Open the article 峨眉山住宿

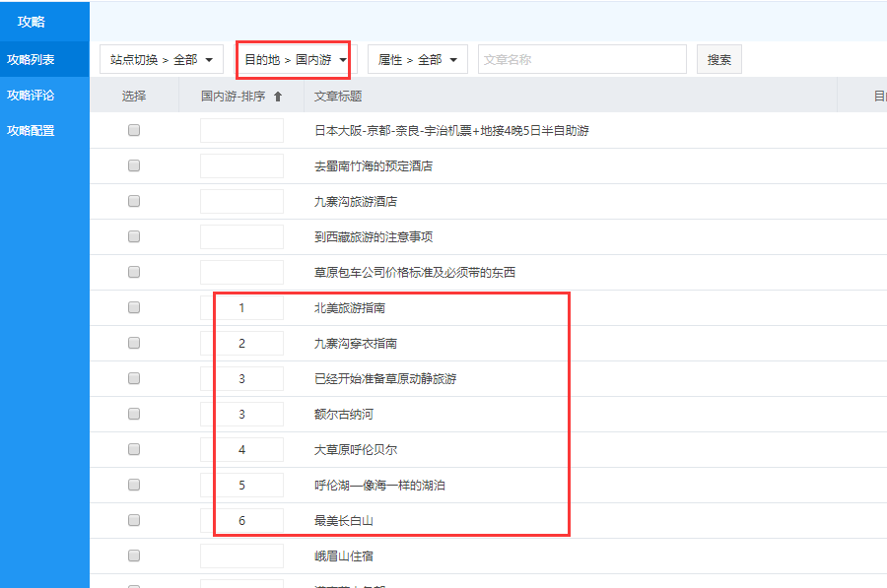344,556
